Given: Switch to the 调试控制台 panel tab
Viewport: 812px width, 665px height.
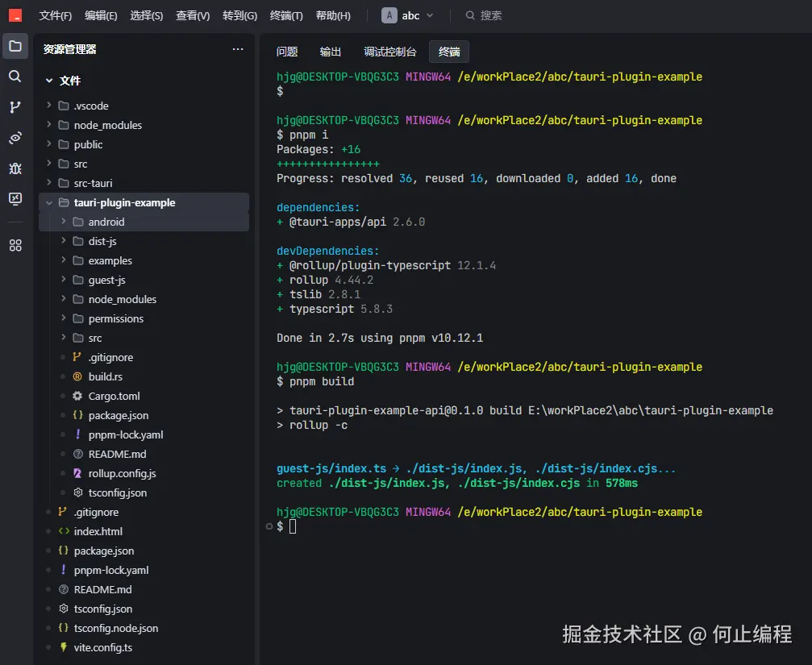Looking at the screenshot, I should click(x=390, y=52).
